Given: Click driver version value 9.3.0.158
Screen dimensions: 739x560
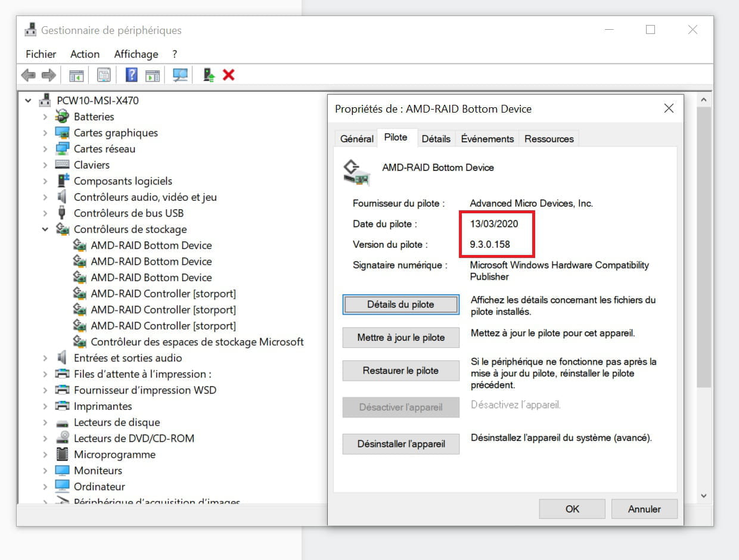Looking at the screenshot, I should coord(490,244).
